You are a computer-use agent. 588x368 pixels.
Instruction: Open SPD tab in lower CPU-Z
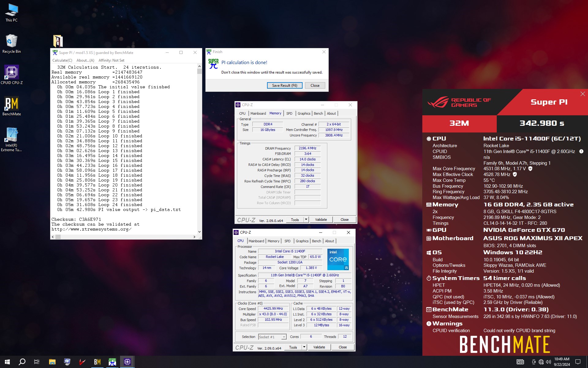pyautogui.click(x=287, y=241)
